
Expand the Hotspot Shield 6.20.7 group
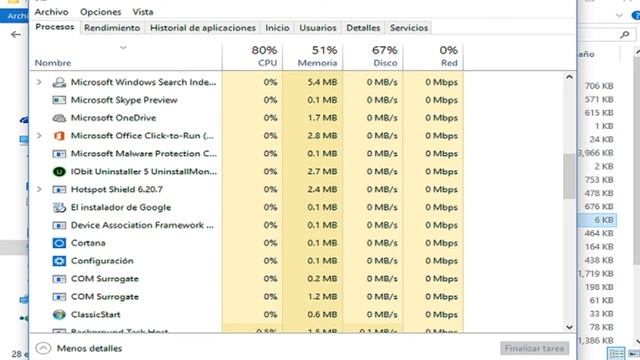click(39, 189)
